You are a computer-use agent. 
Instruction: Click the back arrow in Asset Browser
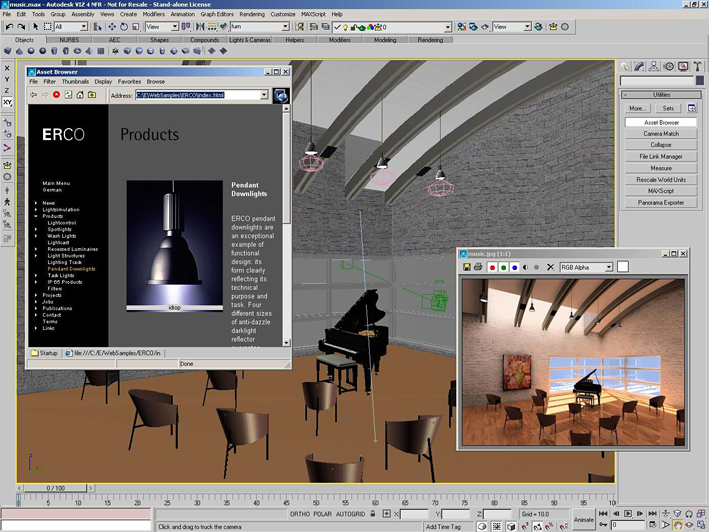point(33,95)
